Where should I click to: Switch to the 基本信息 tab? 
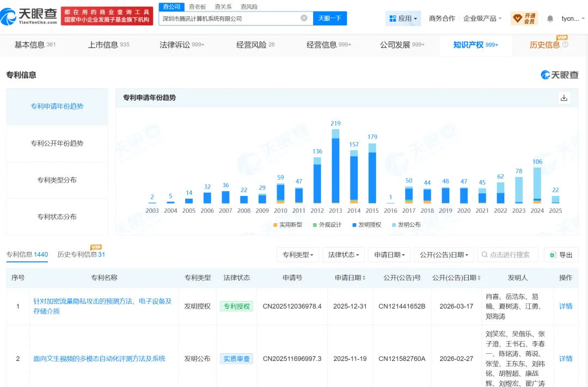(35, 45)
